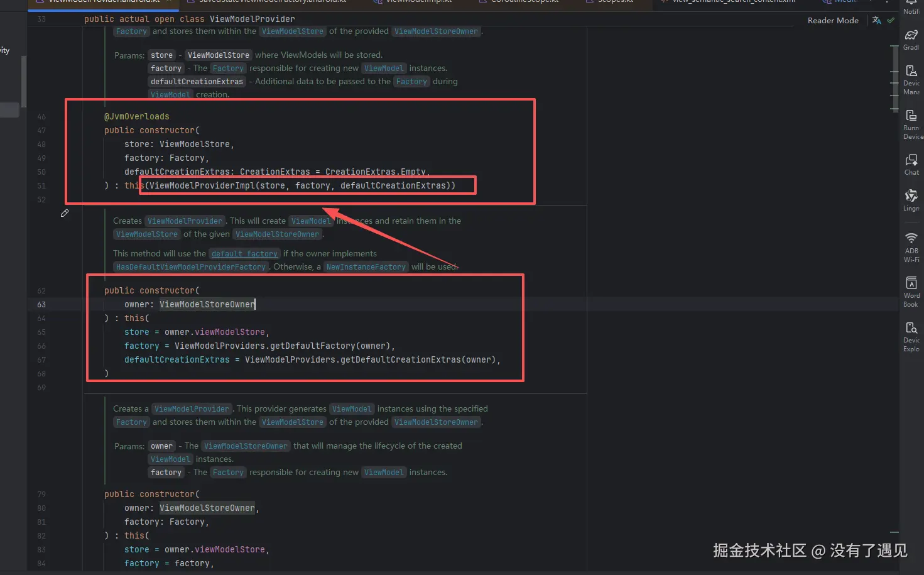Open the Word Book tool window
Screen dimensions: 924x575
coord(911,292)
